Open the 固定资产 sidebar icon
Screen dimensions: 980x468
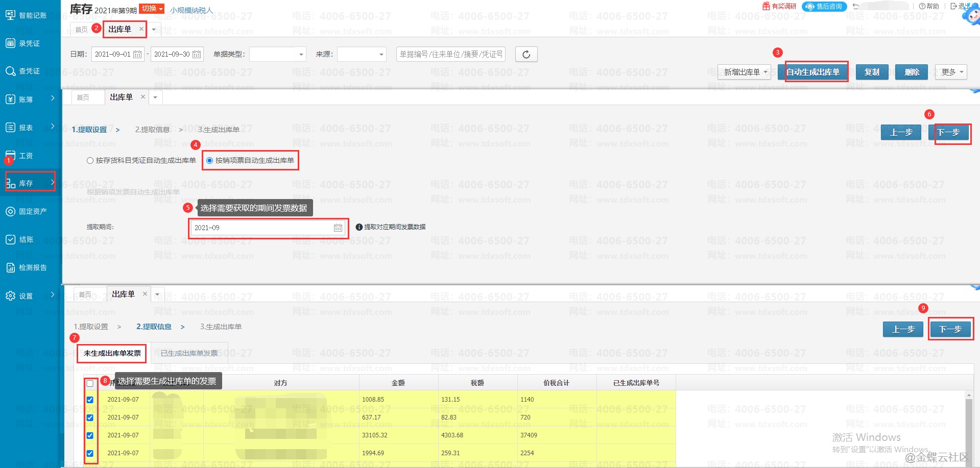pyautogui.click(x=10, y=211)
